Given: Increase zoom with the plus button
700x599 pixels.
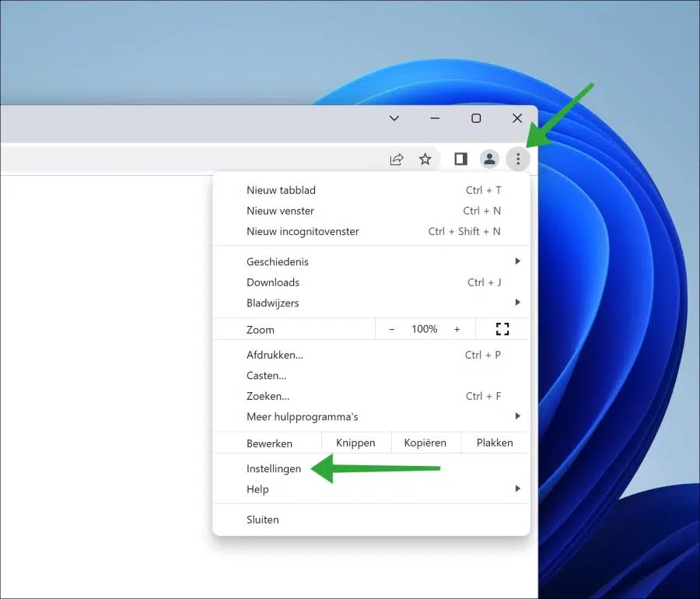Looking at the screenshot, I should tap(457, 329).
